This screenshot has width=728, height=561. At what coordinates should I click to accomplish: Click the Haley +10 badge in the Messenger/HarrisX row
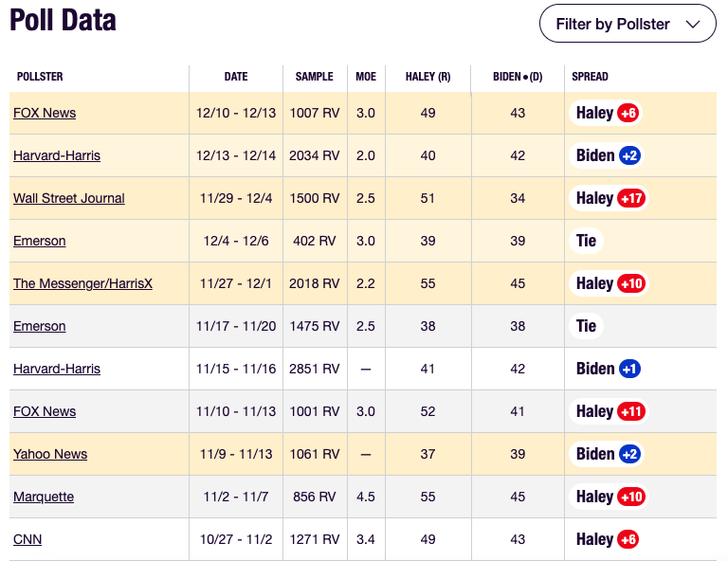point(609,283)
